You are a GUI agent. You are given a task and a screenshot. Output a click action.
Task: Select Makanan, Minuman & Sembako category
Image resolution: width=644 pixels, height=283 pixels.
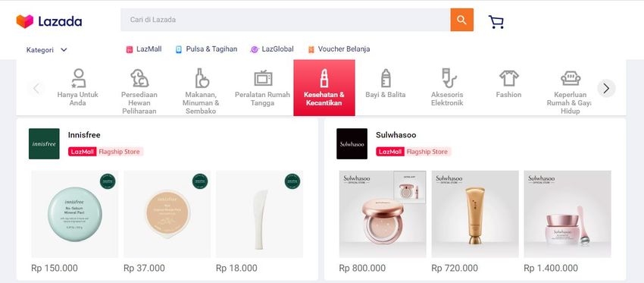[201, 92]
